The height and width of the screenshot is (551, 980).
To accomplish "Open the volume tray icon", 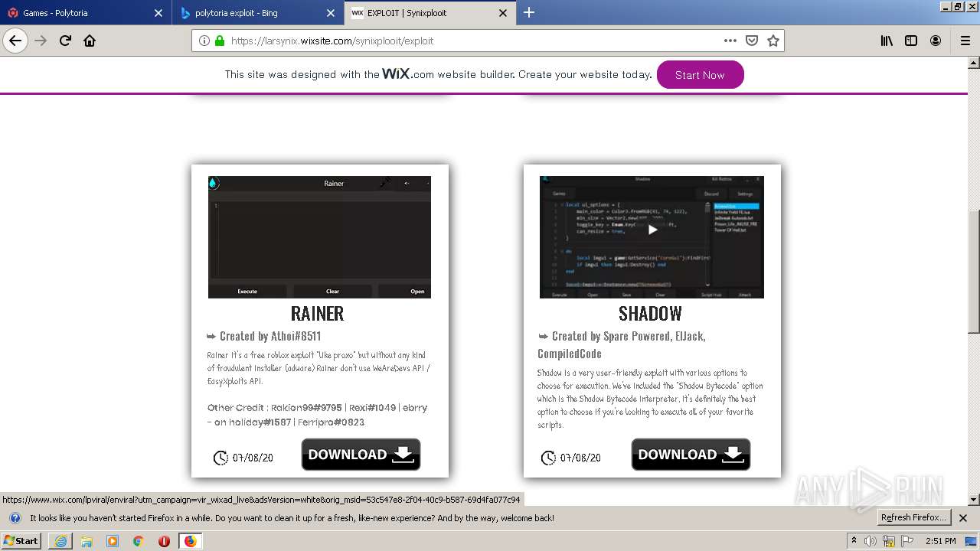I will pos(871,541).
